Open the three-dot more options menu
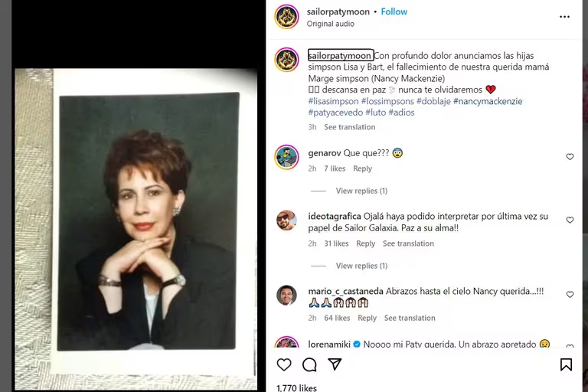 [564, 17]
